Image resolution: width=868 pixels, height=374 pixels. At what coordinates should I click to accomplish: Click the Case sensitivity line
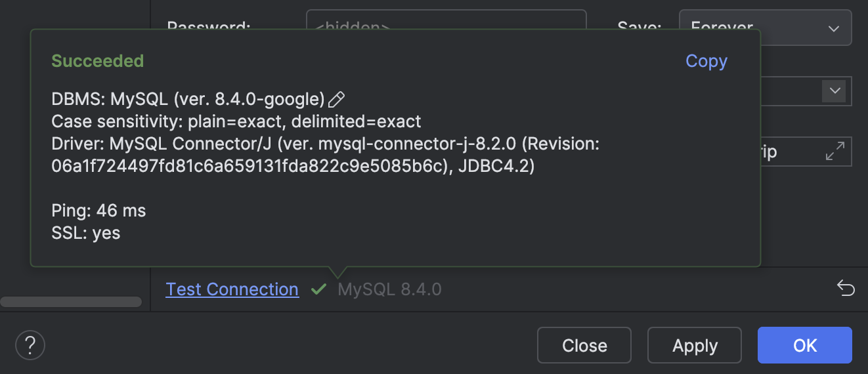[x=236, y=121]
